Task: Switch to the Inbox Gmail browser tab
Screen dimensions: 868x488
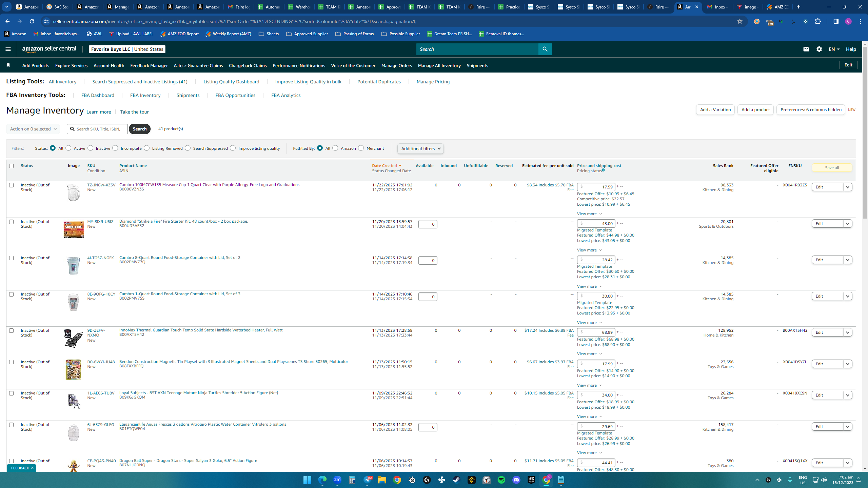Action: click(717, 7)
